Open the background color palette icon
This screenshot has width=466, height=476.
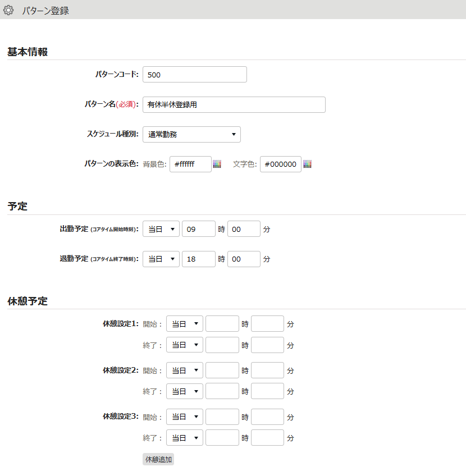tap(217, 164)
